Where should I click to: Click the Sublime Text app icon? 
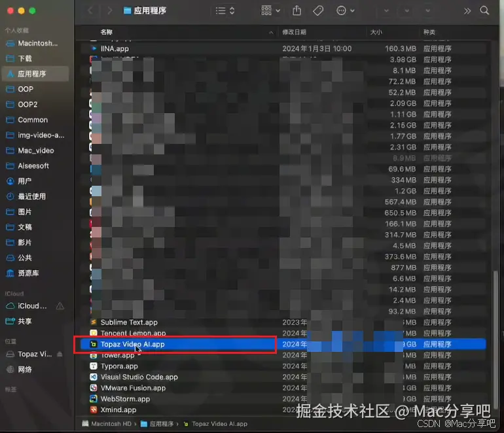point(94,322)
